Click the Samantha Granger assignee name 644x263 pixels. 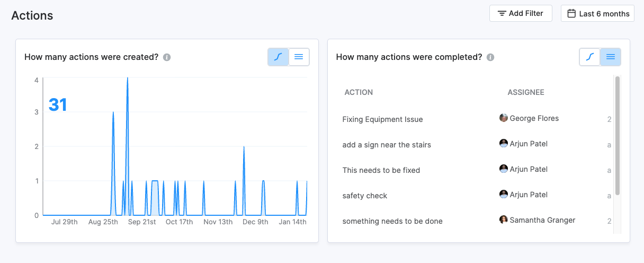click(542, 220)
